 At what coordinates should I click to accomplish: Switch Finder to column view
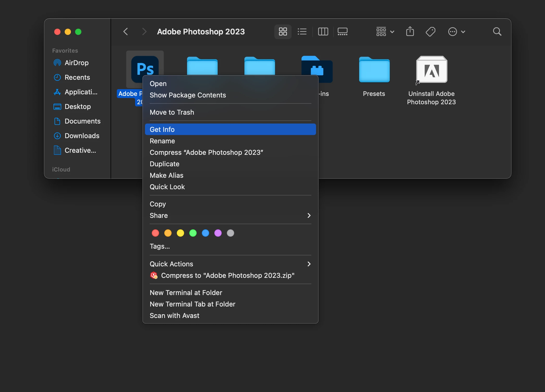tap(323, 32)
